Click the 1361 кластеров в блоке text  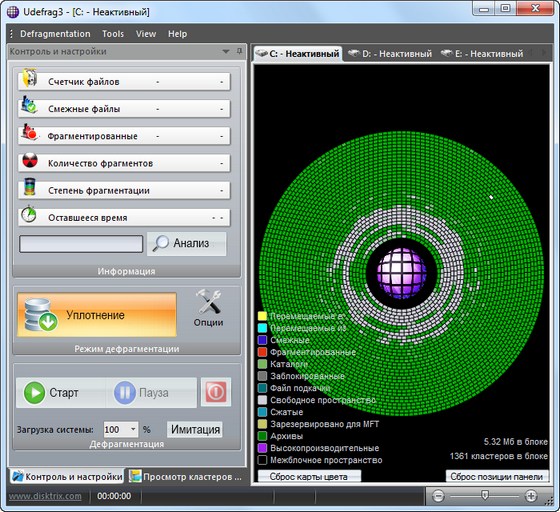[x=499, y=456]
